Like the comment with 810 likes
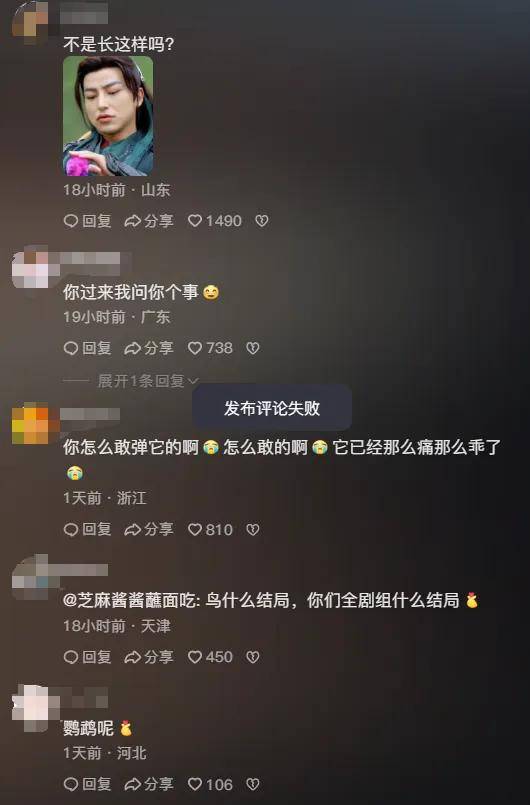Image resolution: width=530 pixels, height=805 pixels. coord(210,529)
